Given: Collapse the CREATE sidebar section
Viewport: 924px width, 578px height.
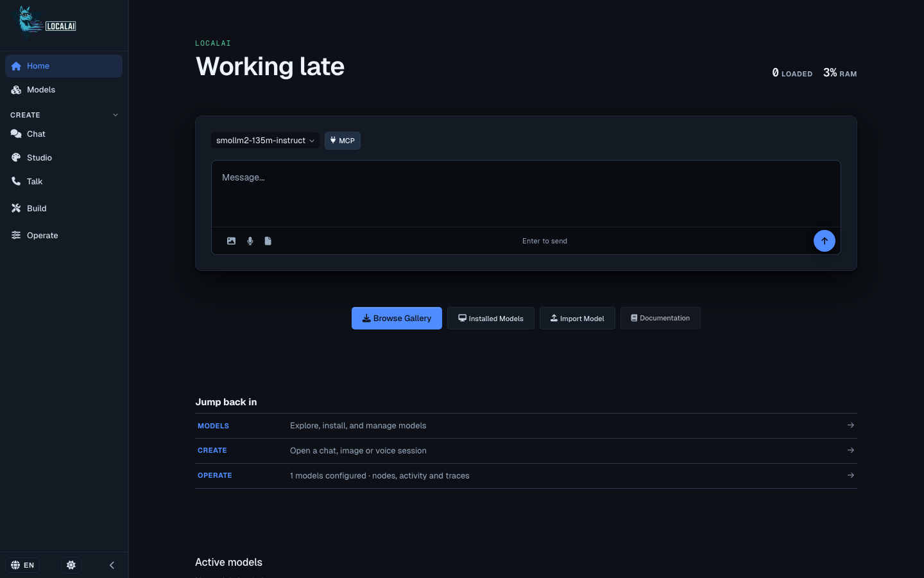Looking at the screenshot, I should tap(64, 115).
